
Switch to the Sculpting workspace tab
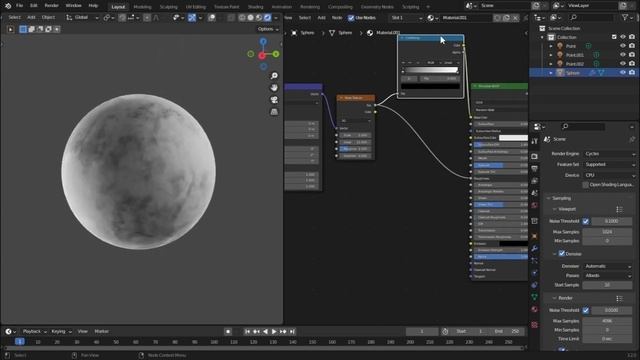169,7
